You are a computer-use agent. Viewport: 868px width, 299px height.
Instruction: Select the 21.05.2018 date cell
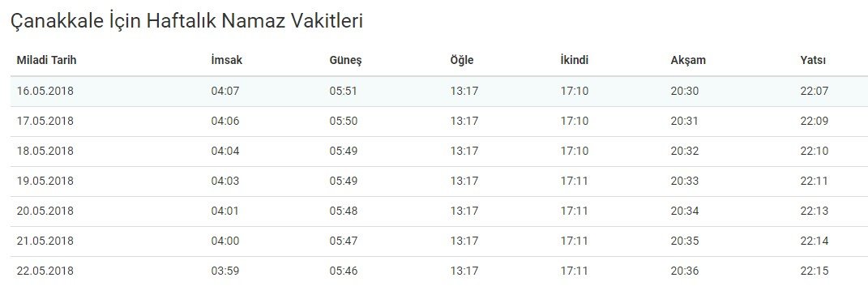tap(45, 241)
